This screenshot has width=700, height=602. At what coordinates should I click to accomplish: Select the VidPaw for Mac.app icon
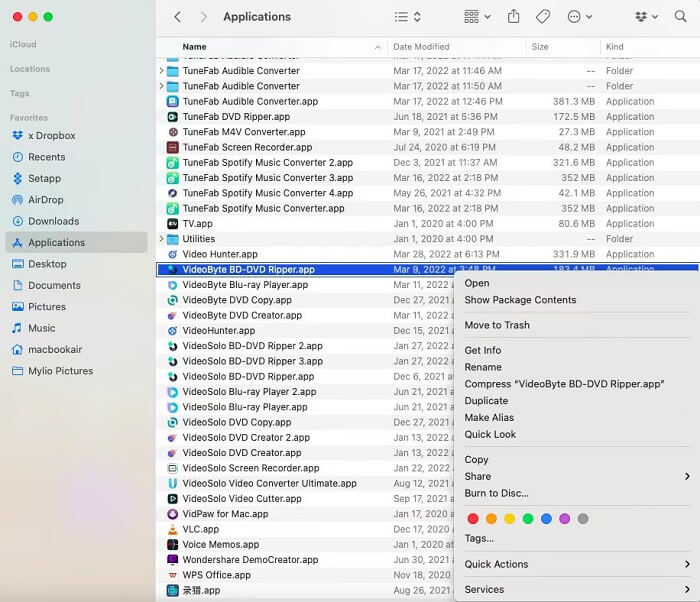tap(172, 514)
